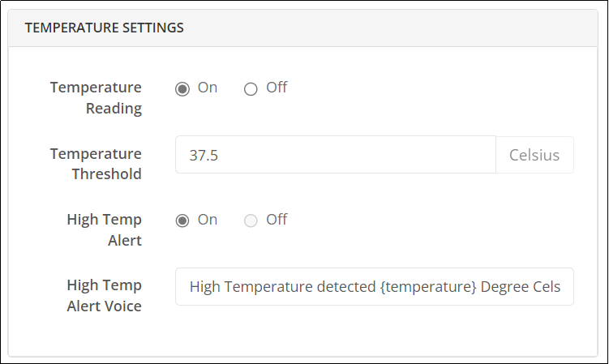Select the Off radio button for Temperature Reading
The width and height of the screenshot is (609, 364).
click(251, 89)
